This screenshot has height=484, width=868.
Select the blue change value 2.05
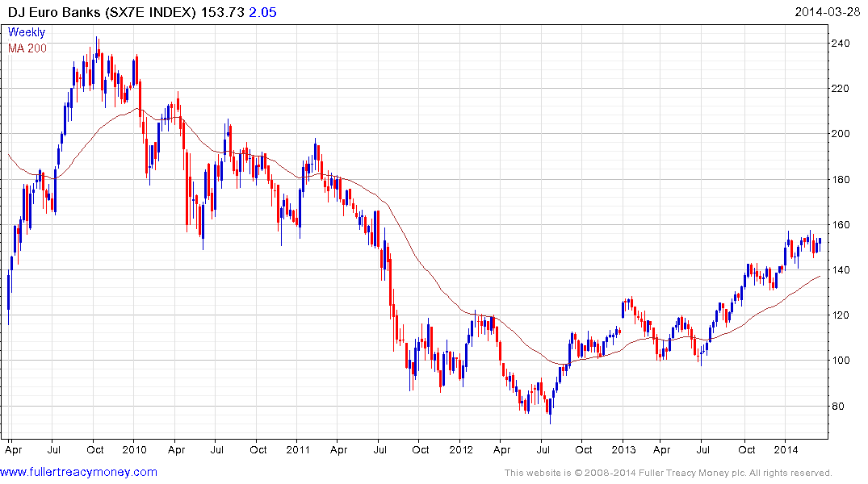[x=262, y=12]
